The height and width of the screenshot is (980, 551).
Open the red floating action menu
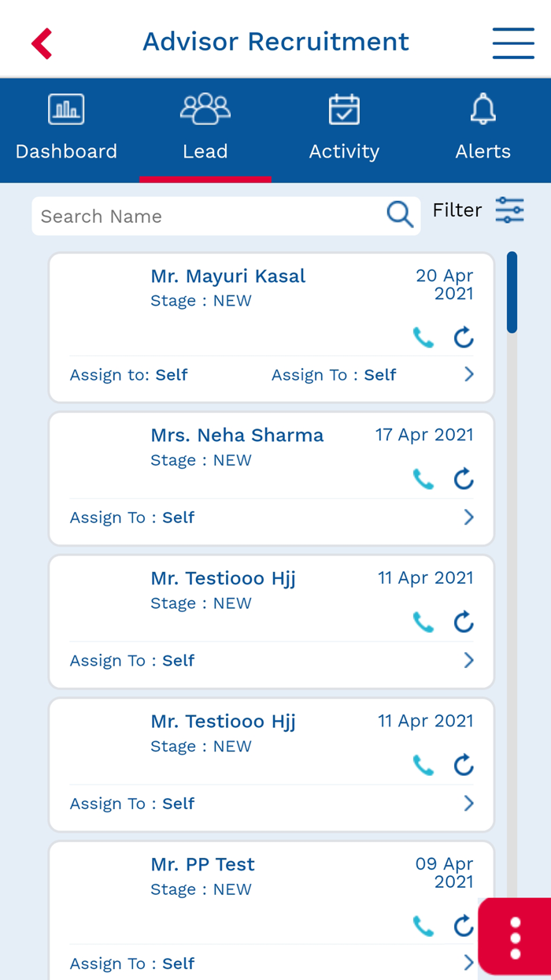514,937
